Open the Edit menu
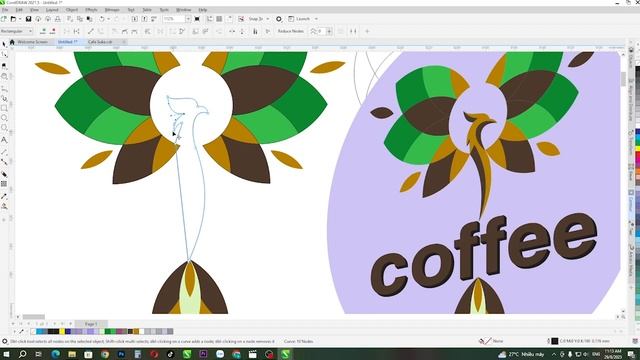Screen dimensions: 640x360 (19, 10)
